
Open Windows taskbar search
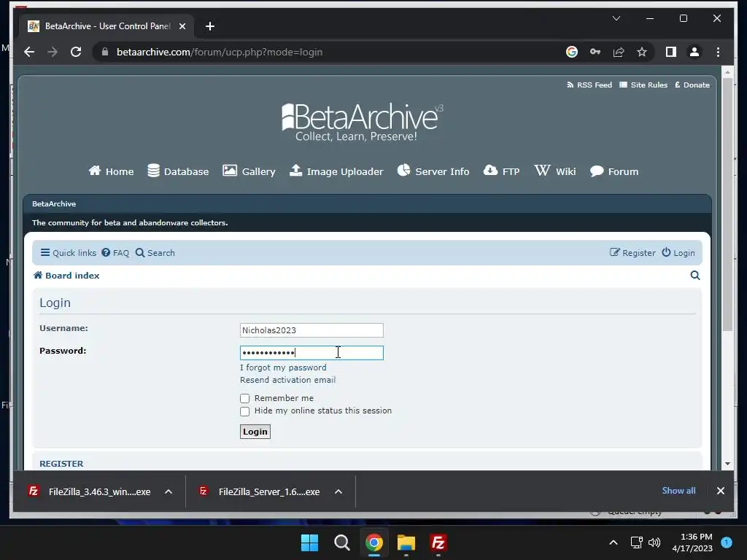click(341, 542)
